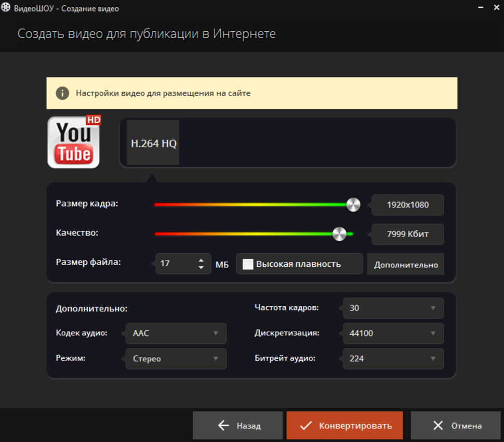Open the Кодек аудио AAC dropdown
504x442 pixels.
point(176,333)
